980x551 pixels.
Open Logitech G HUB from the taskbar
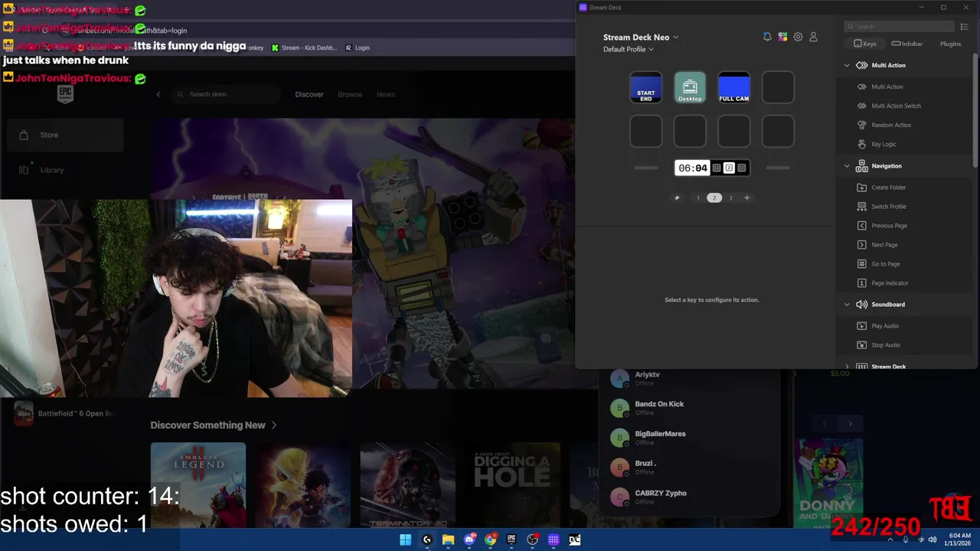point(427,540)
